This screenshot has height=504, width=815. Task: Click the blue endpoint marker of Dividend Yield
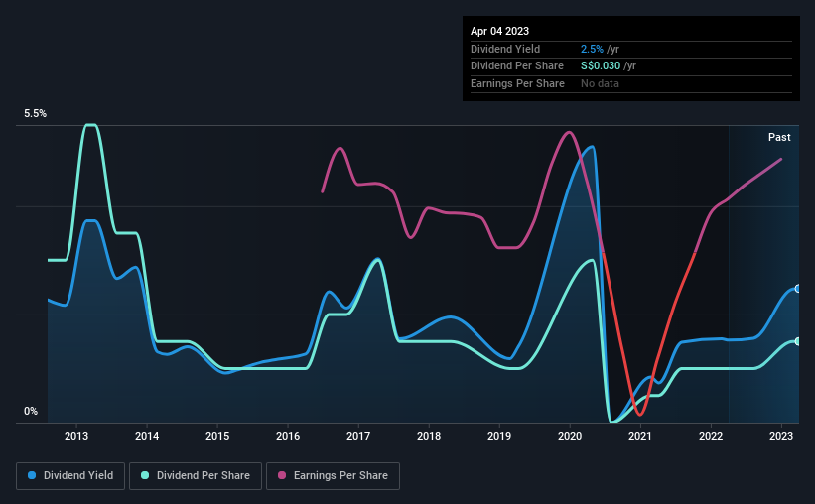coord(798,289)
